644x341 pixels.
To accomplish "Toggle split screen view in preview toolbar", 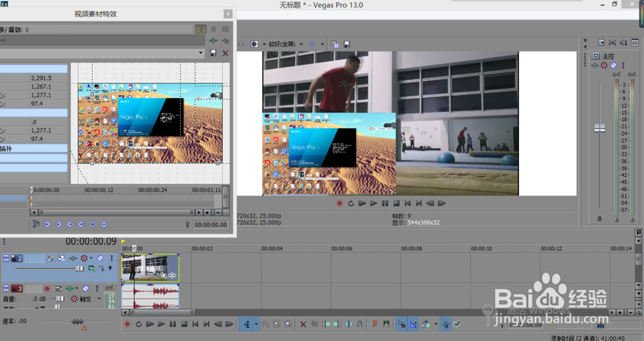I will (x=254, y=44).
